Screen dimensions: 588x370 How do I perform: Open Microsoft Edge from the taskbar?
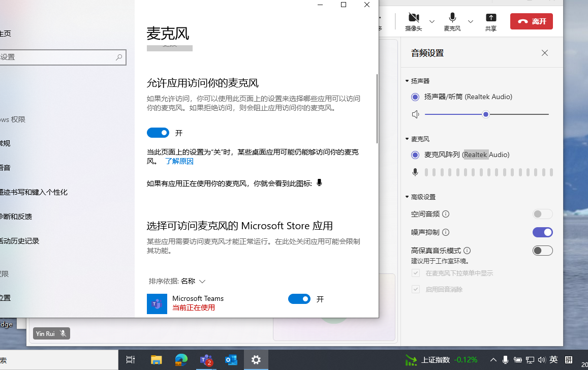point(181,360)
